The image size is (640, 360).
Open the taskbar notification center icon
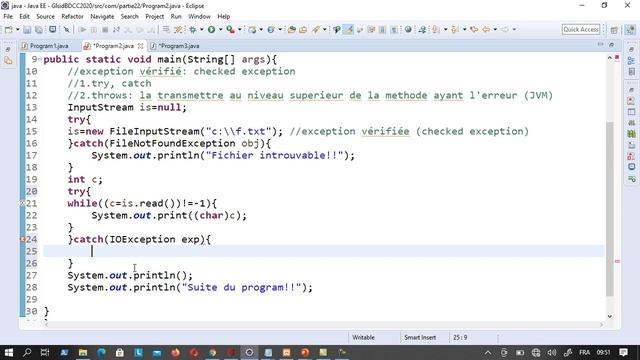pos(623,352)
